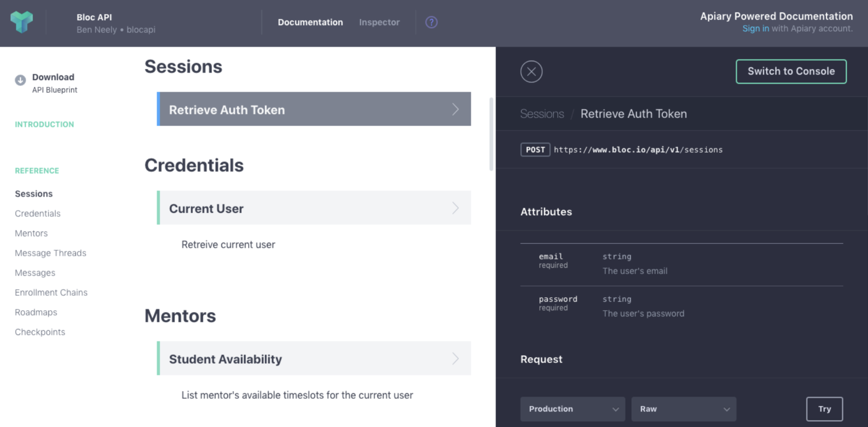868x427 pixels.
Task: Click the 'Ben Neely • blocapi' text
Action: pyautogui.click(x=116, y=30)
